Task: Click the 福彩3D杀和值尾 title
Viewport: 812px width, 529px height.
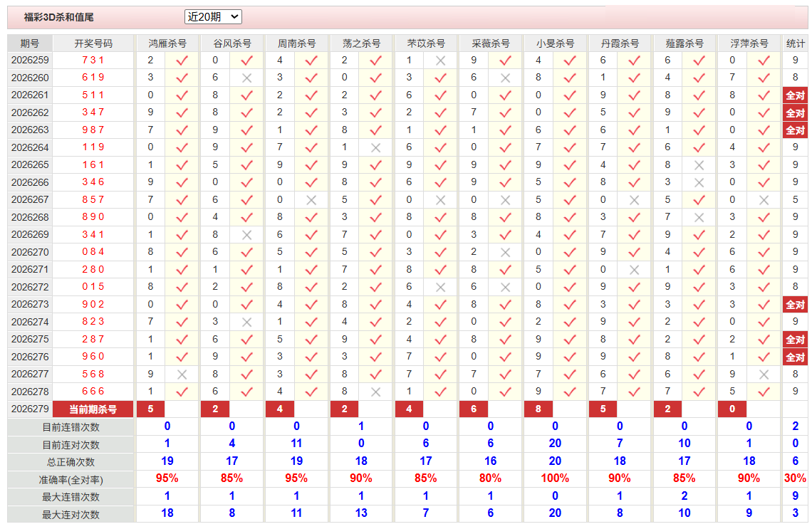Action: click(x=58, y=17)
